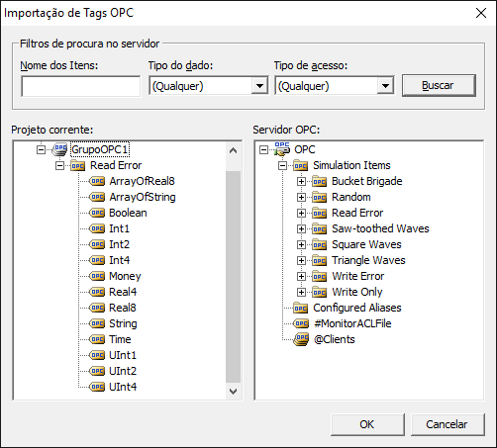497x448 pixels.
Task: Click the Simulation Items folder icon
Action: tap(301, 165)
